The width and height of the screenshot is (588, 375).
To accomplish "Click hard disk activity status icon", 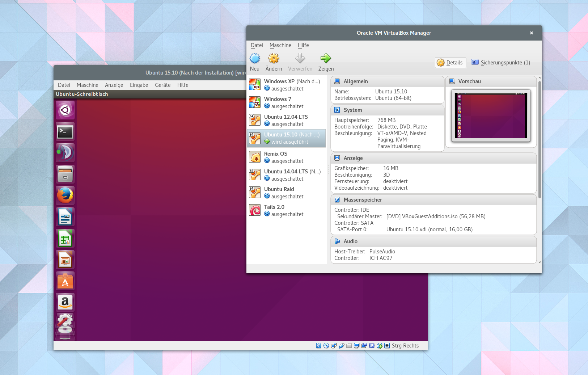I will coord(318,346).
